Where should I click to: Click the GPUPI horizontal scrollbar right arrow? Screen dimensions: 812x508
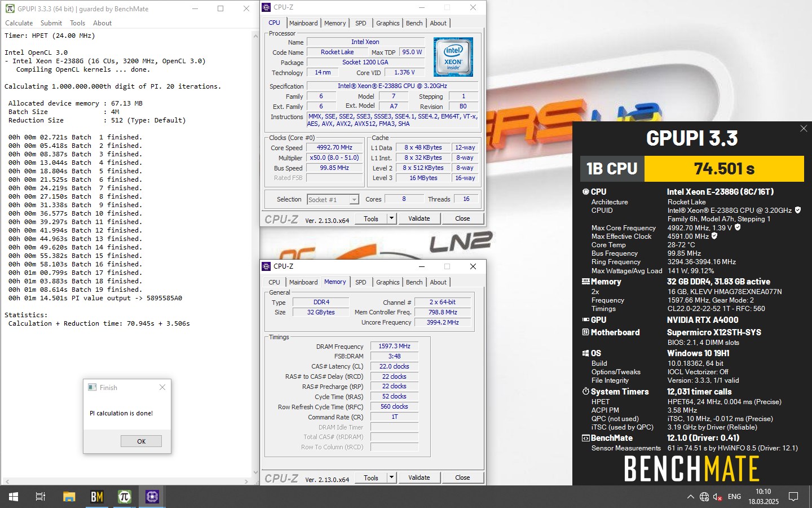point(246,481)
